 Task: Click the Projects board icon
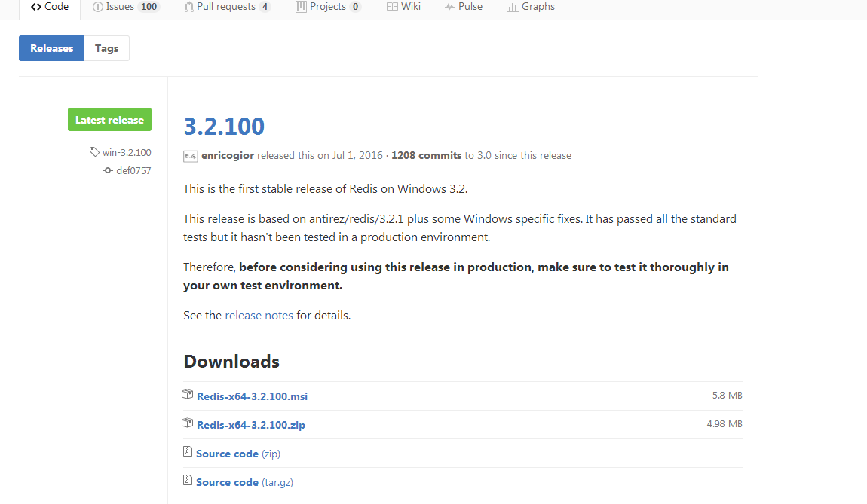301,7
